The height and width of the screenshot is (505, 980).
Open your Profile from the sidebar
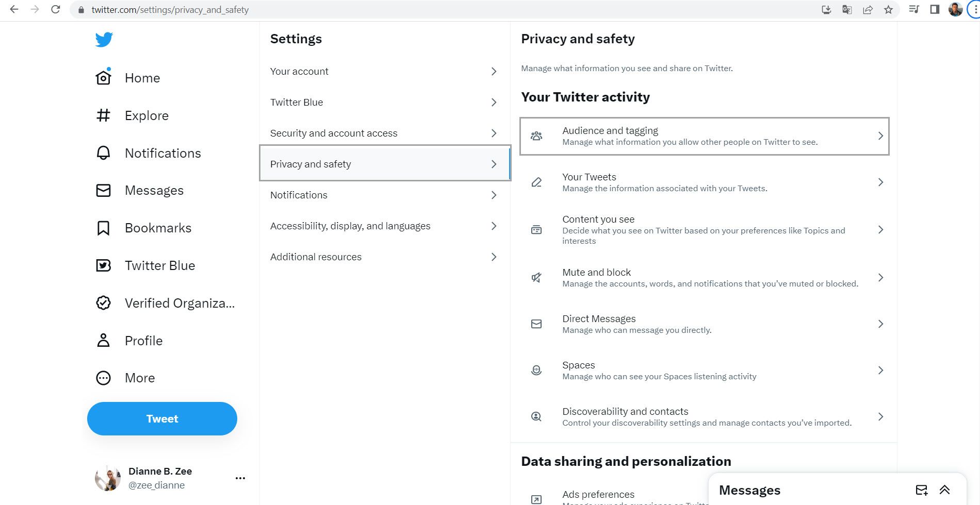point(143,340)
